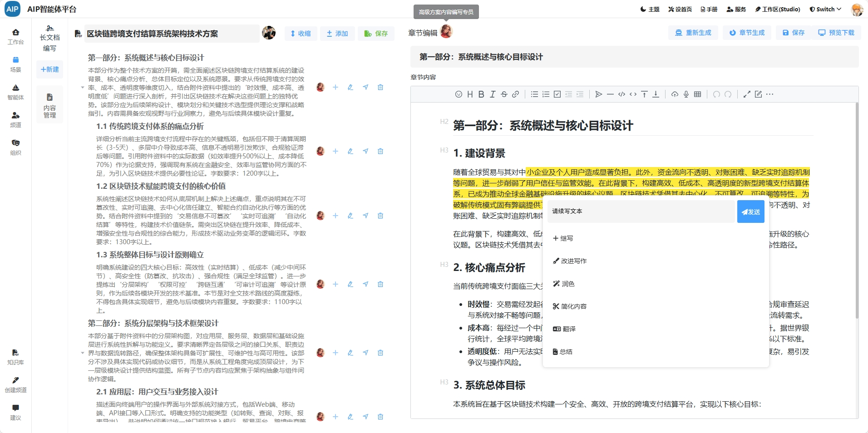Collapse the 第二部分 outline section arrow

pyautogui.click(x=83, y=353)
